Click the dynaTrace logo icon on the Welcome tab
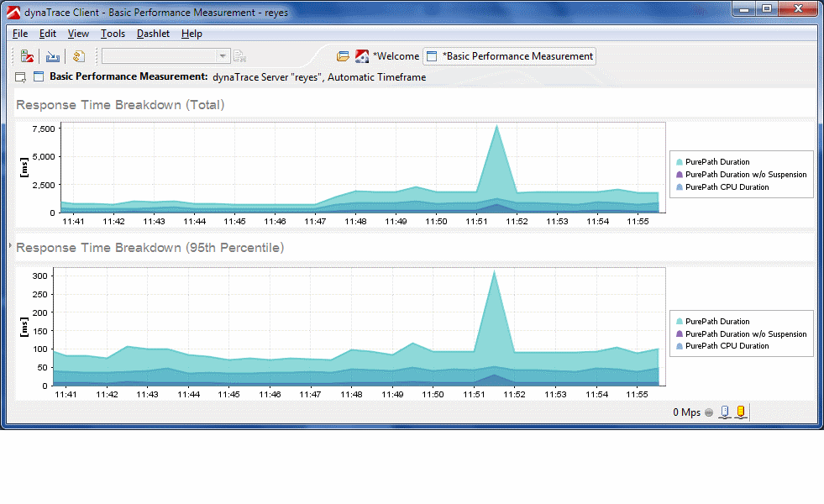824x504 pixels. pyautogui.click(x=362, y=56)
